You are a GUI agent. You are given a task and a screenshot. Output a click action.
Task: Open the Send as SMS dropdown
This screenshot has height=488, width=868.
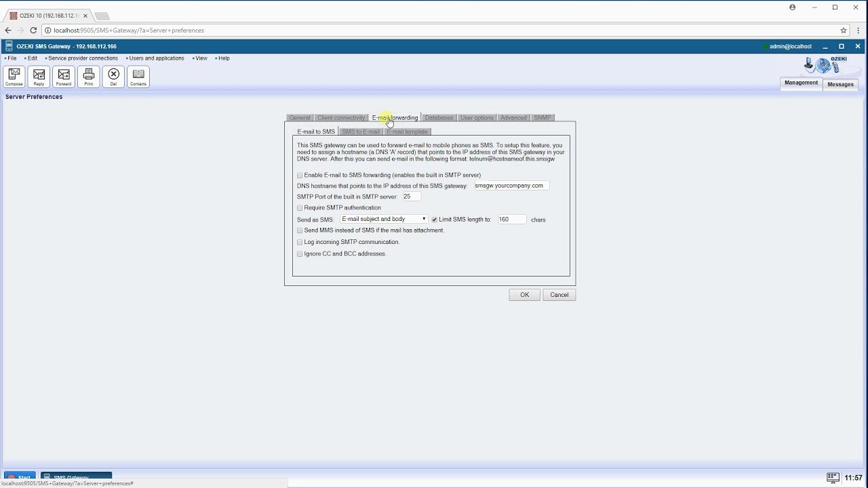point(384,219)
